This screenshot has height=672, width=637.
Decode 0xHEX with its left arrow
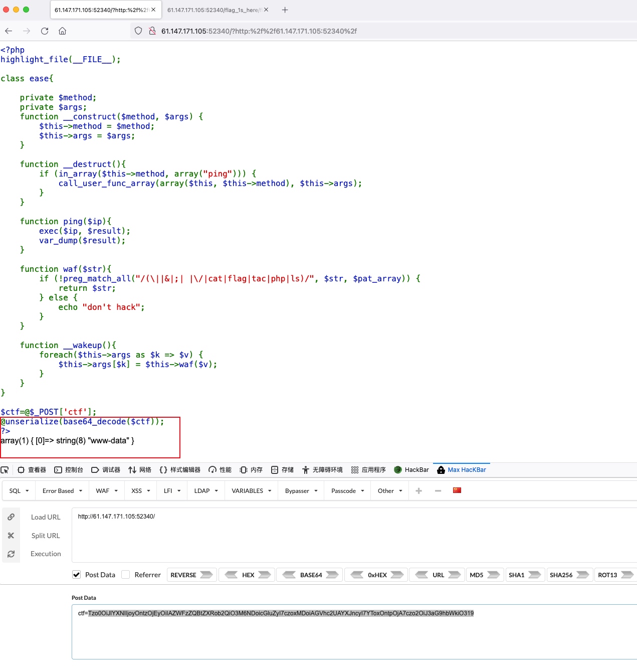click(x=357, y=575)
